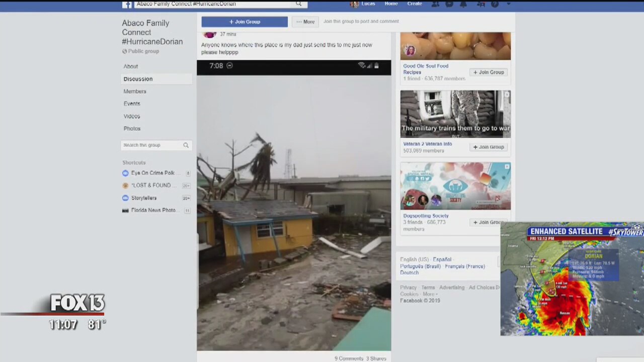Image resolution: width=644 pixels, height=362 pixels.
Task: Open Good Ole Soul Food Recipes cover image
Action: point(455,46)
